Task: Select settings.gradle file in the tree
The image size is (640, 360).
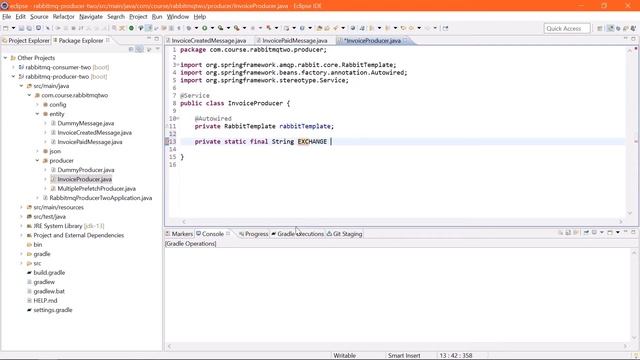Action: (x=53, y=310)
